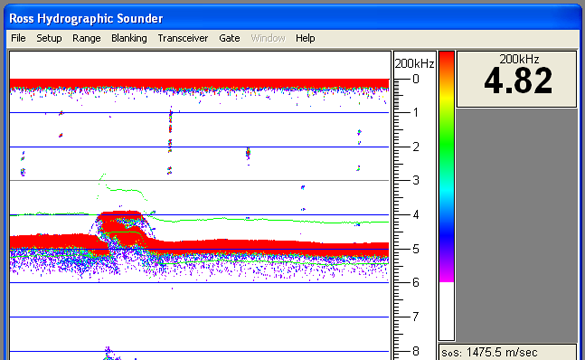The height and width of the screenshot is (360, 585).
Task: Click the depth scale mark 7
Action: [x=416, y=317]
